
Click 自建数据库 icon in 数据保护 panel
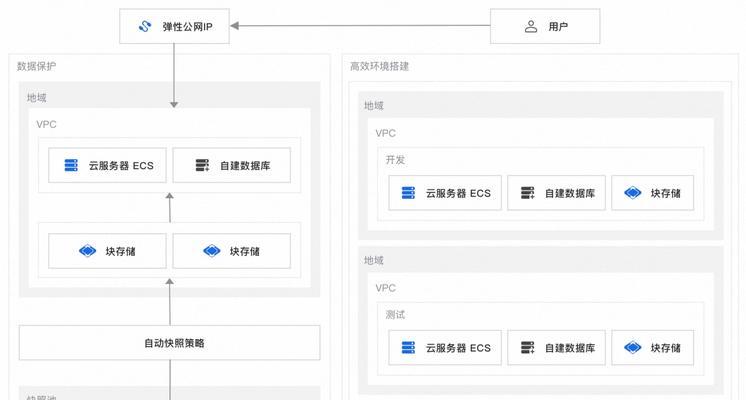(202, 165)
